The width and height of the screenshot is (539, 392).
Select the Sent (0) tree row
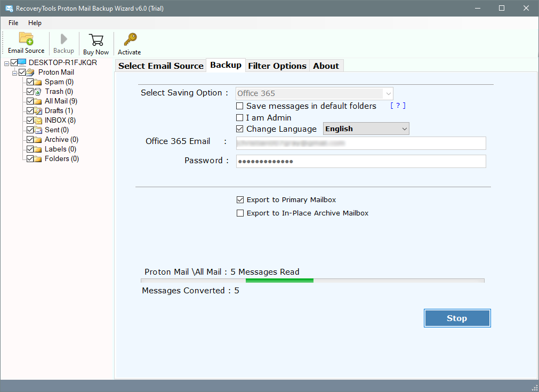[x=57, y=130]
